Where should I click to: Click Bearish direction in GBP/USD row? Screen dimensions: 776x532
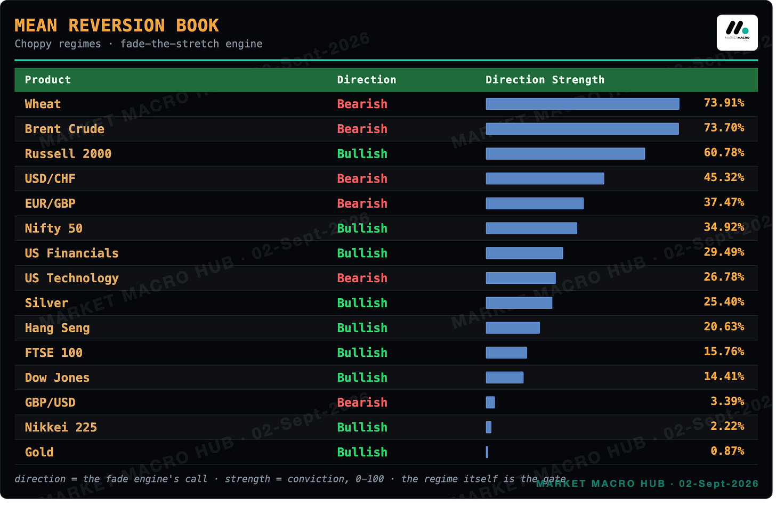362,403
